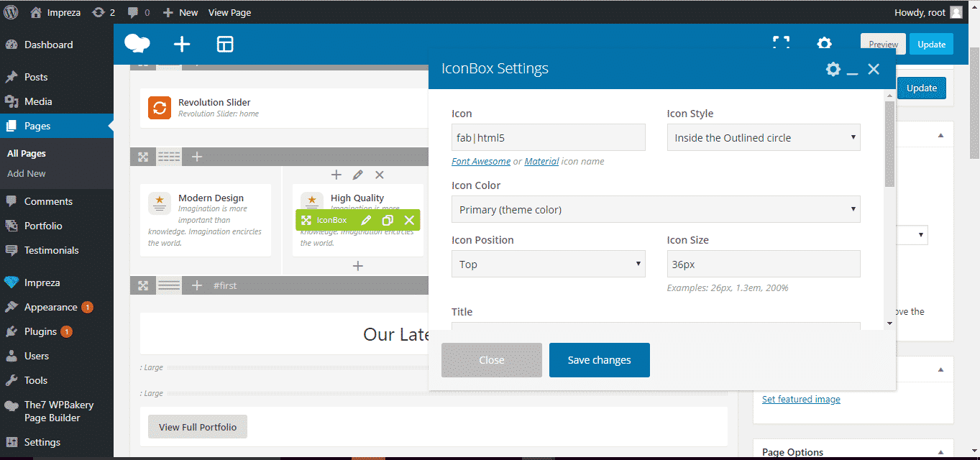Click the WPBakery cloud logo
Screen dimensions: 980x460
click(137, 44)
